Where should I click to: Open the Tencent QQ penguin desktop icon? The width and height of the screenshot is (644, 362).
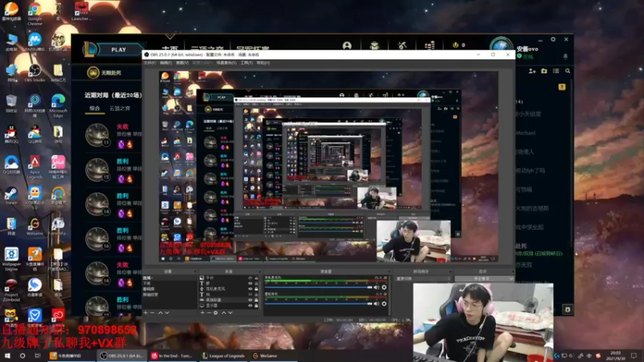[11, 134]
